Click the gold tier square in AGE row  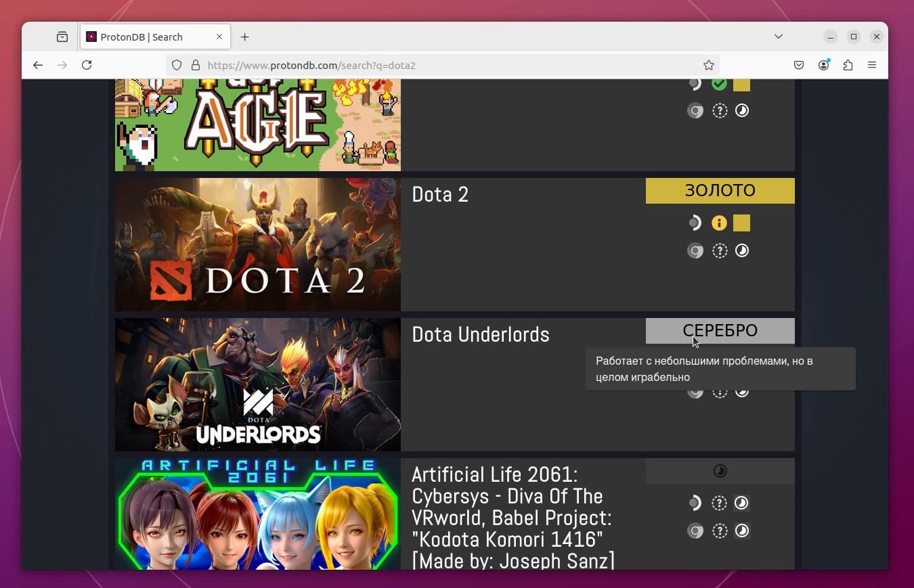(741, 85)
